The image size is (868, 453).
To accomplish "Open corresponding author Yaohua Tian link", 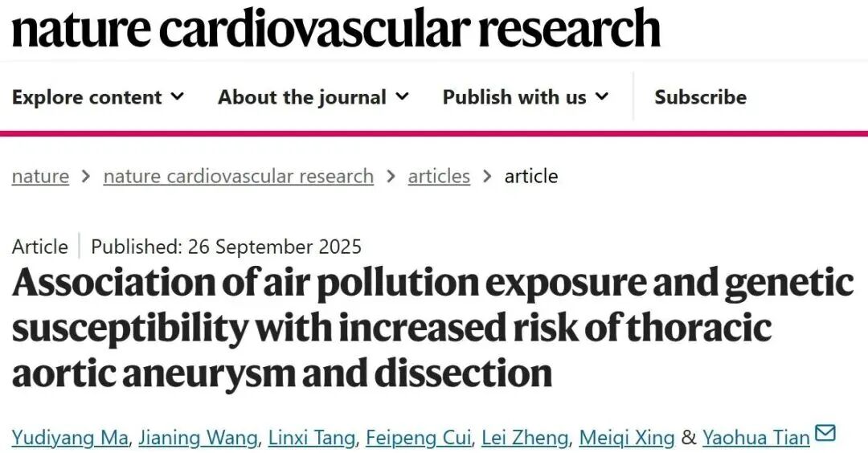I will [x=755, y=438].
